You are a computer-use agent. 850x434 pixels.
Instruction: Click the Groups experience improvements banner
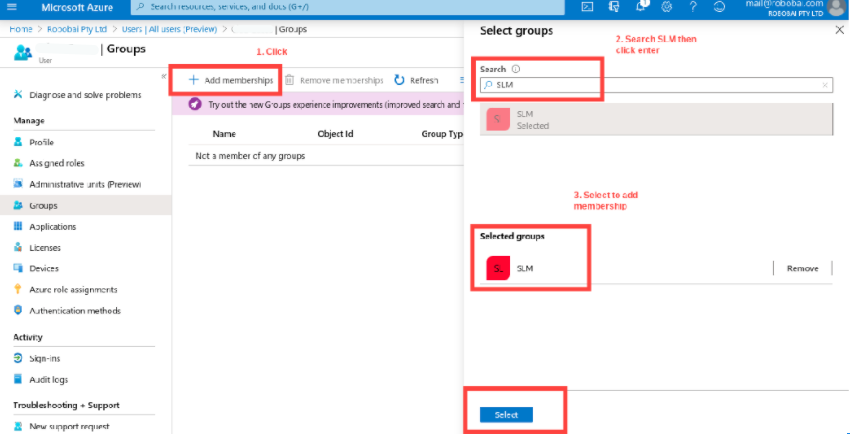318,104
